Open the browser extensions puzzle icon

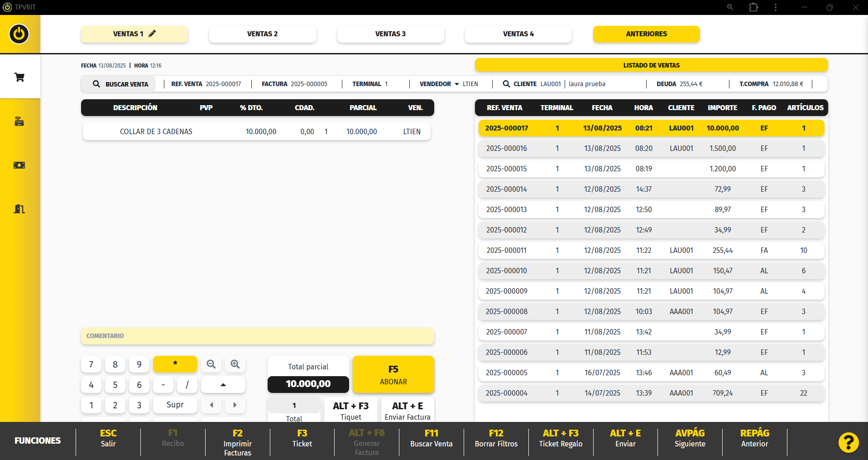753,7
